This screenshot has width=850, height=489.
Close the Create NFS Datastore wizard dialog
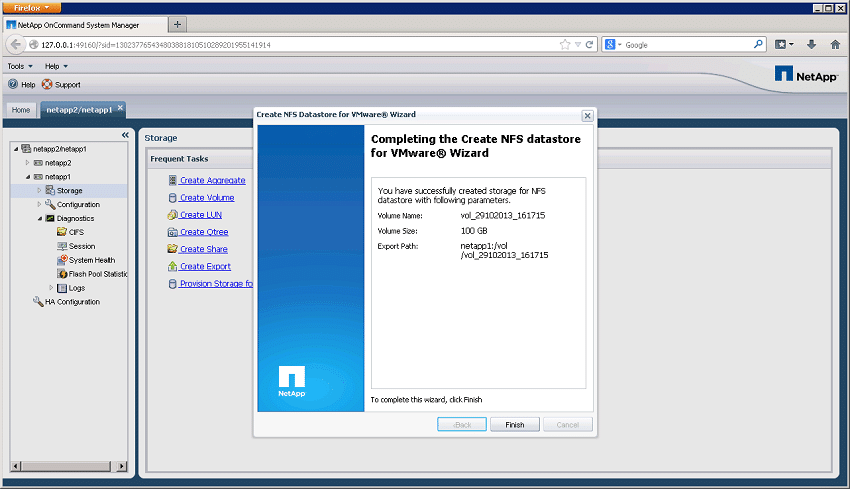587,116
